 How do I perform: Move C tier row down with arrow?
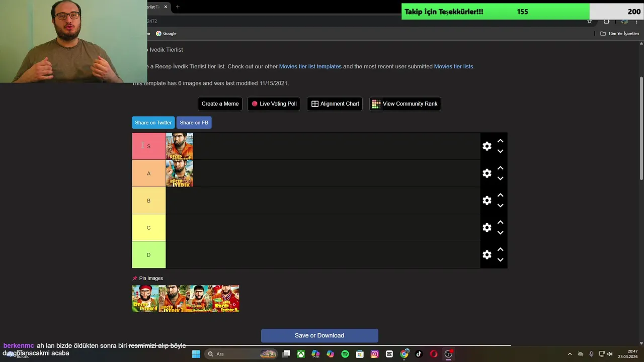500,233
